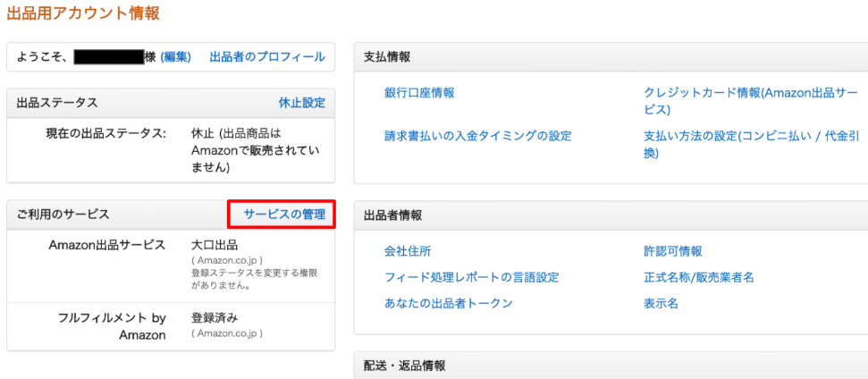The width and height of the screenshot is (868, 379).
Task: Open フィード処理レポートの言語設定
Action: [x=472, y=277]
